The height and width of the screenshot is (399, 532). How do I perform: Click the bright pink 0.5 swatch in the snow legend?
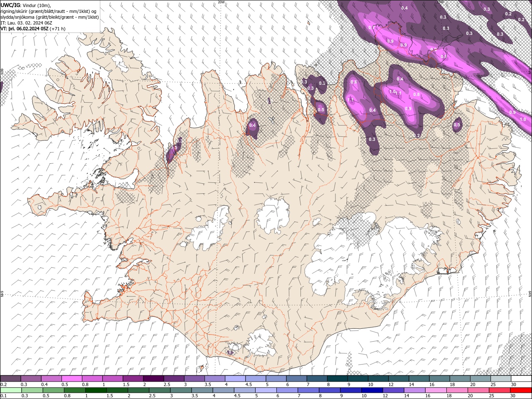click(72, 379)
